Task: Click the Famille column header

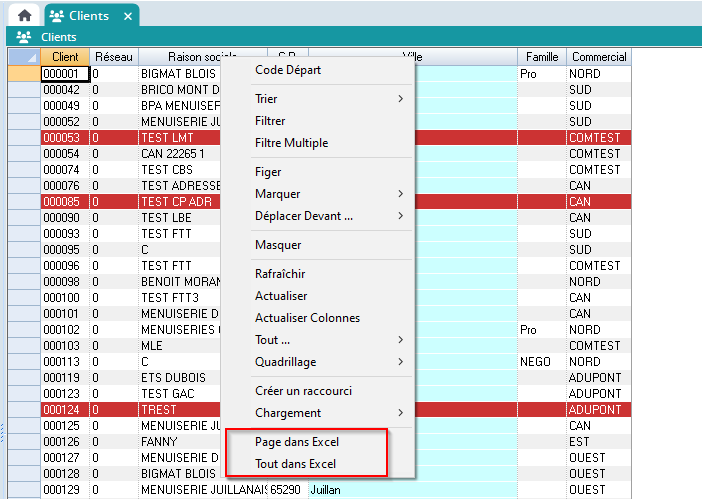Action: (541, 57)
